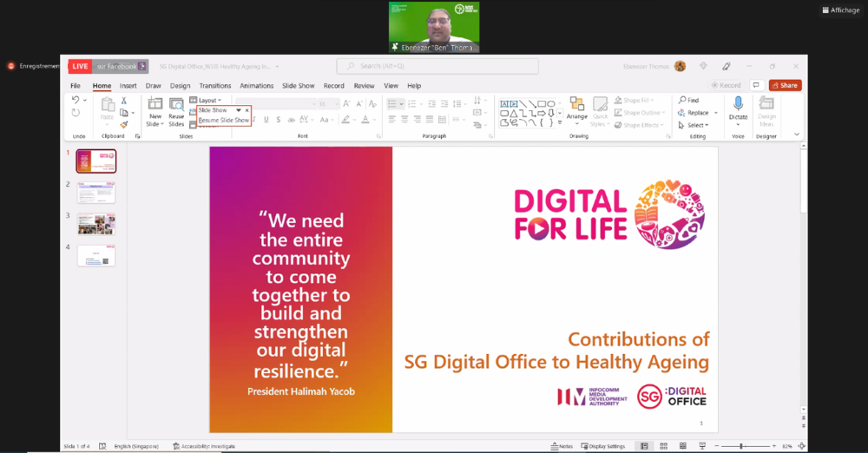Toggle justify paragraph alignment
Image resolution: width=868 pixels, height=453 pixels.
tap(430, 119)
